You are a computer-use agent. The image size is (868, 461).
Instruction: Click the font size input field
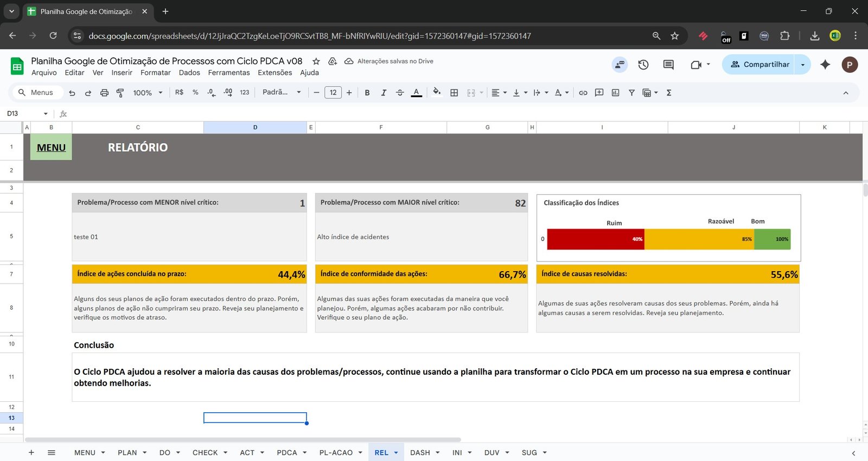333,93
